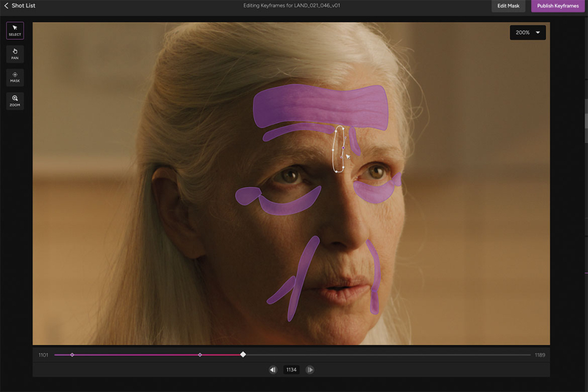This screenshot has height=392, width=588.
Task: Publish keyframes with the purple button
Action: [557, 6]
